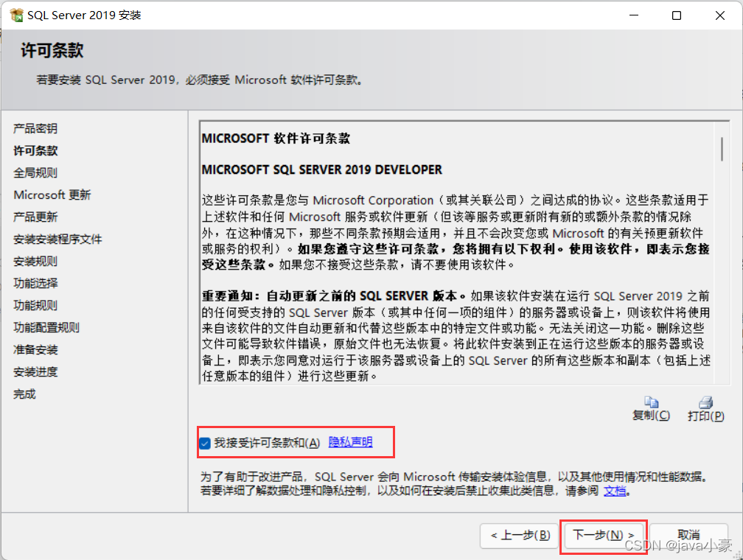Viewport: 743px width, 560px height.
Task: Select the 安装规则 step in sidebar
Action: (x=35, y=262)
